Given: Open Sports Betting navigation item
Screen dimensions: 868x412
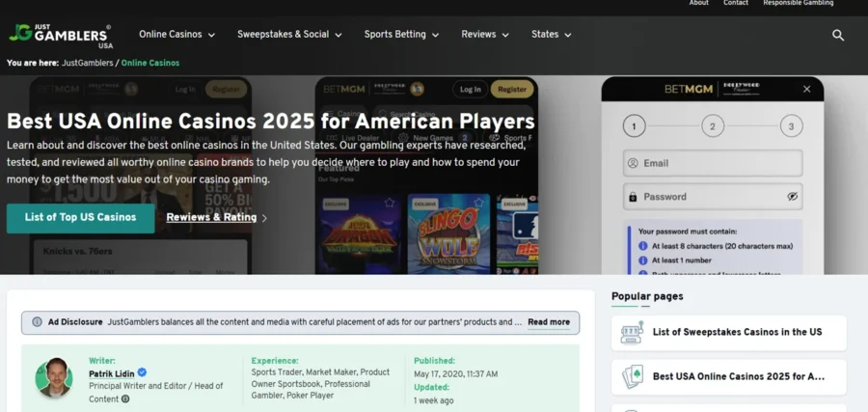Looking at the screenshot, I should [394, 35].
